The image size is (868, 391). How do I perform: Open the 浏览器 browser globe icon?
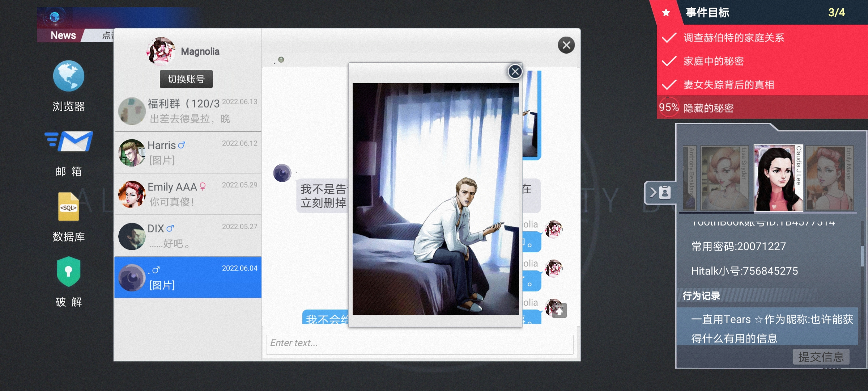click(69, 76)
